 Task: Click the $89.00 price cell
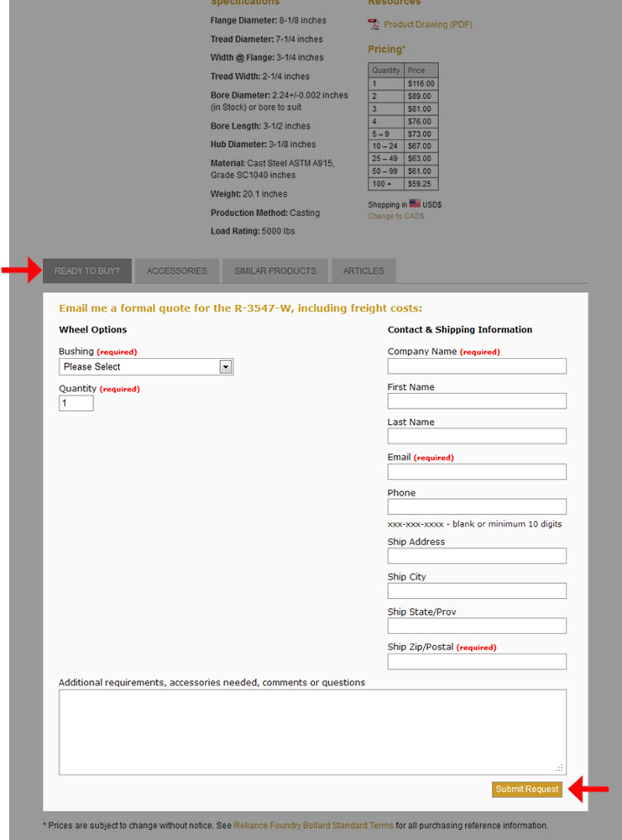pos(421,97)
